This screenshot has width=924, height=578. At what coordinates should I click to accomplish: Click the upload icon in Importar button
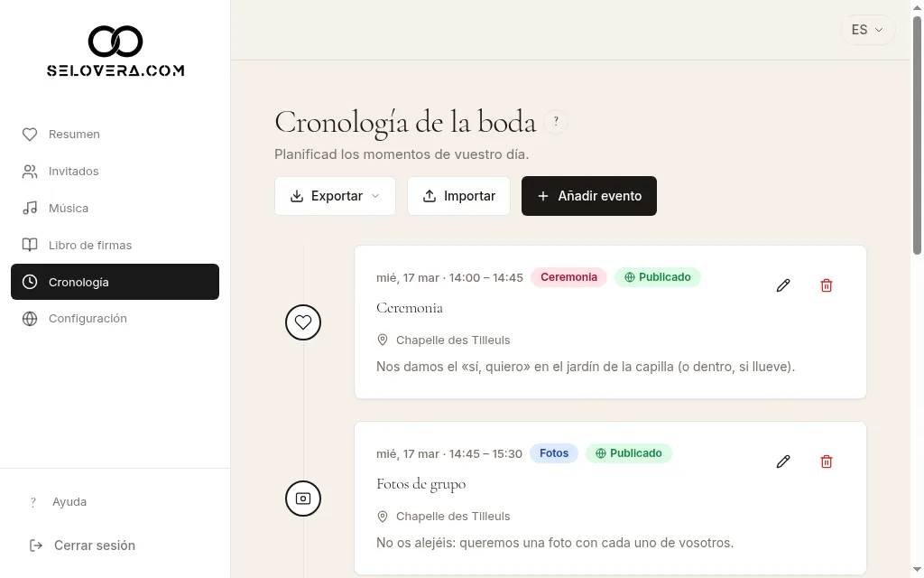coord(430,196)
